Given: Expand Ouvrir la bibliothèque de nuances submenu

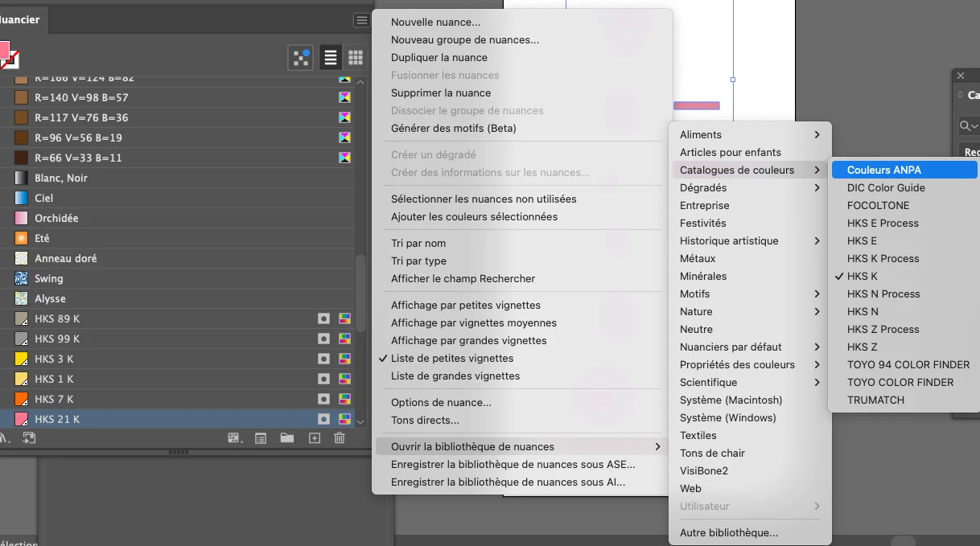Looking at the screenshot, I should [522, 447].
